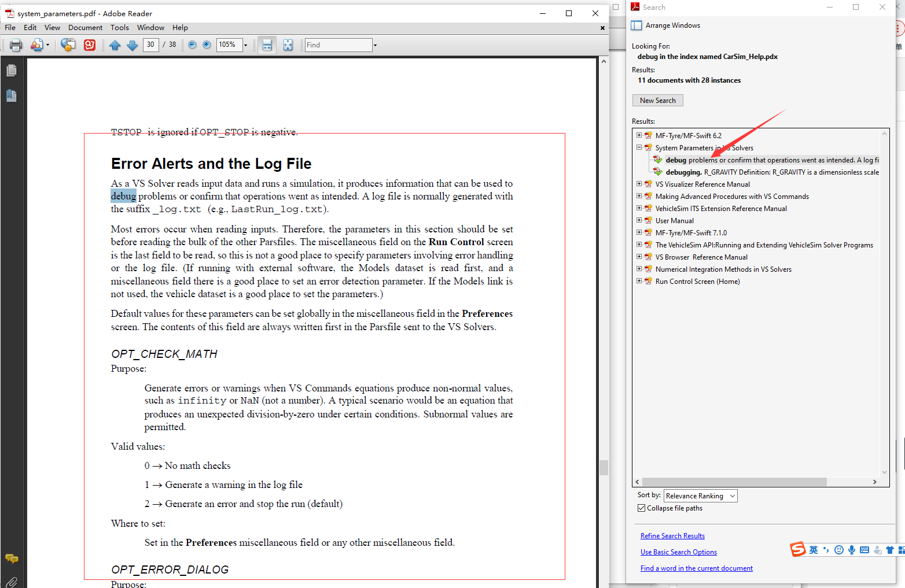Expand the VS Browser Reference Manual result
This screenshot has height=588, width=905.
tap(639, 257)
